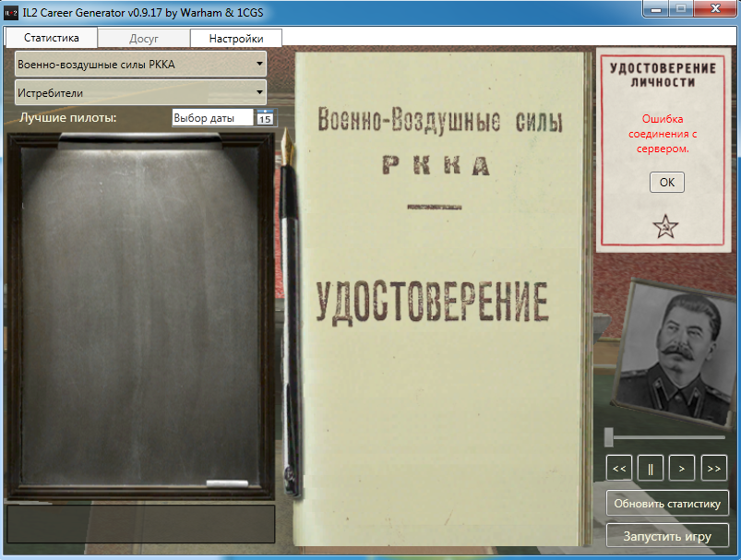Expand the Истребители dropdown
The image size is (741, 560).
[x=141, y=92]
